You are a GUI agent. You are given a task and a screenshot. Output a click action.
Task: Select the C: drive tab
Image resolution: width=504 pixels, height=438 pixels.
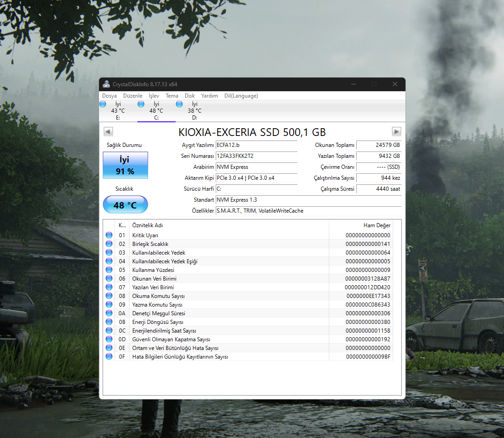[156, 111]
